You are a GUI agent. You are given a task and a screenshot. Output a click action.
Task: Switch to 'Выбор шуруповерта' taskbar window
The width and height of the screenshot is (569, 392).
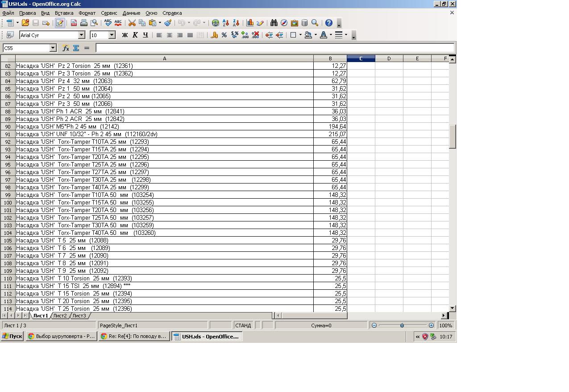click(61, 337)
